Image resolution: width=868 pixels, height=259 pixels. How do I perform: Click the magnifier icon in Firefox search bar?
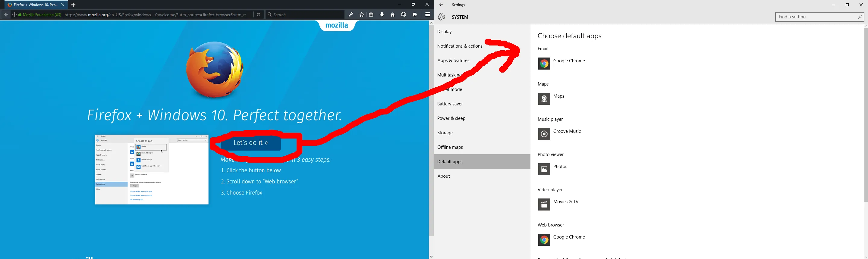coord(269,15)
